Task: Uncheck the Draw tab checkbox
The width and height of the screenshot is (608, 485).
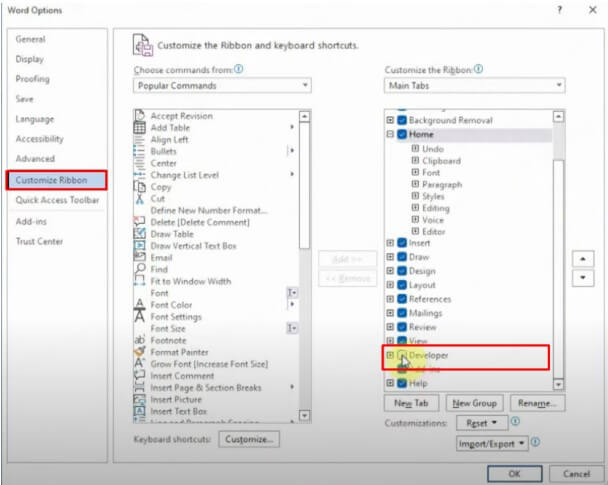Action: tap(402, 257)
